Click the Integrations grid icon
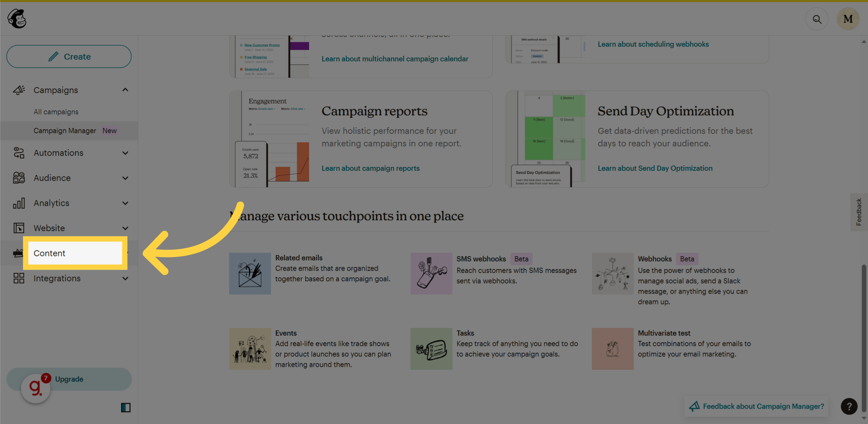 point(19,278)
